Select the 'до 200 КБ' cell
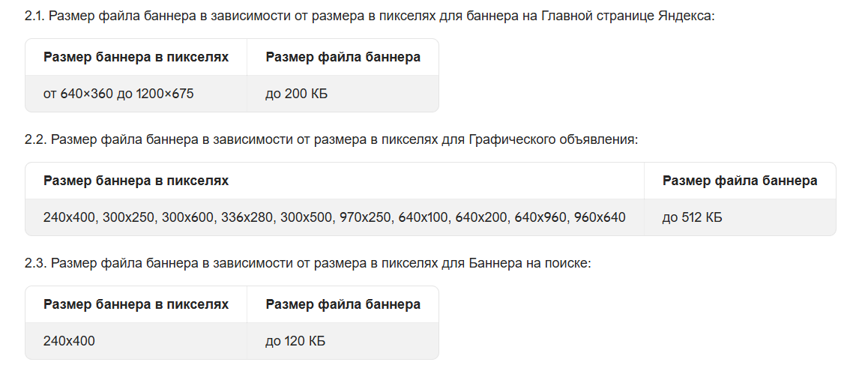868x371 pixels. pyautogui.click(x=296, y=94)
